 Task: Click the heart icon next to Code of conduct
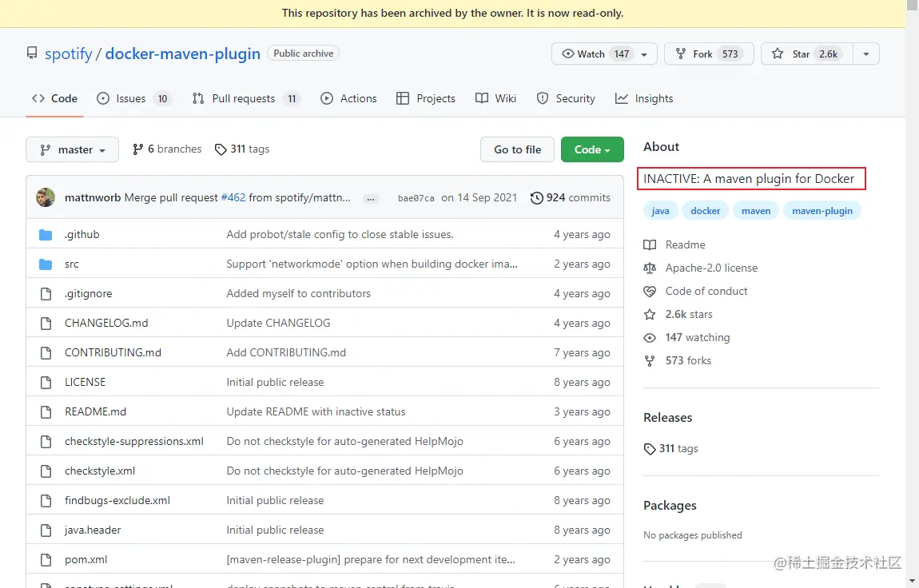click(650, 291)
